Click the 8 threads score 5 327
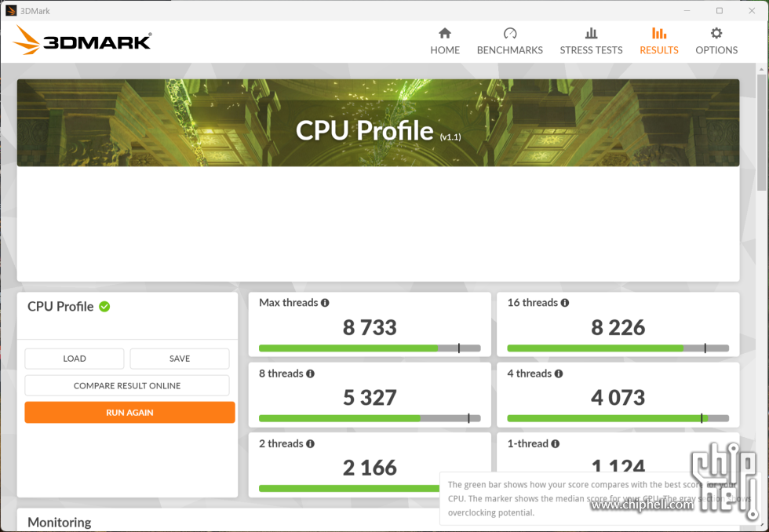 370,398
